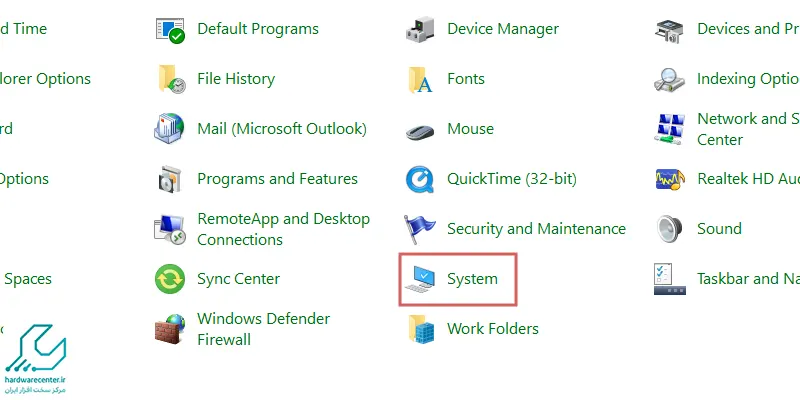Image resolution: width=800 pixels, height=400 pixels.
Task: Click the Taskbar and Navigation icon
Action: pos(670,279)
